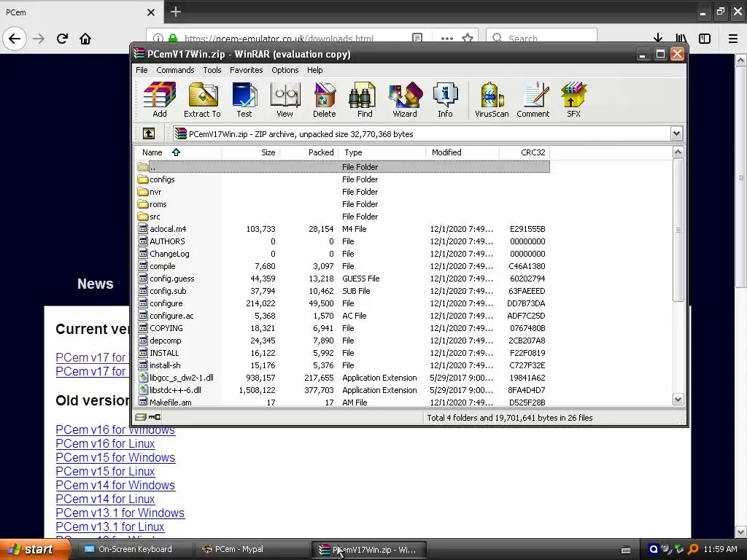Click file list scroll down arrow
The width and height of the screenshot is (747, 560).
coord(678,400)
